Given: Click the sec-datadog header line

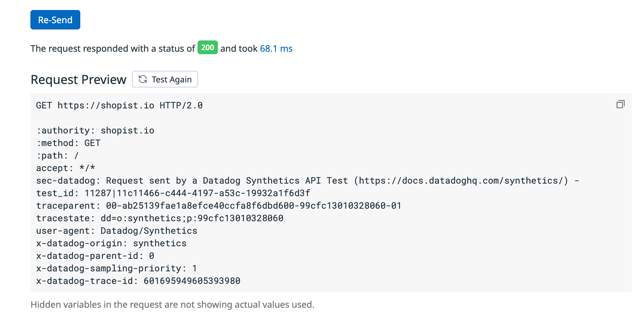Looking at the screenshot, I should (x=308, y=180).
